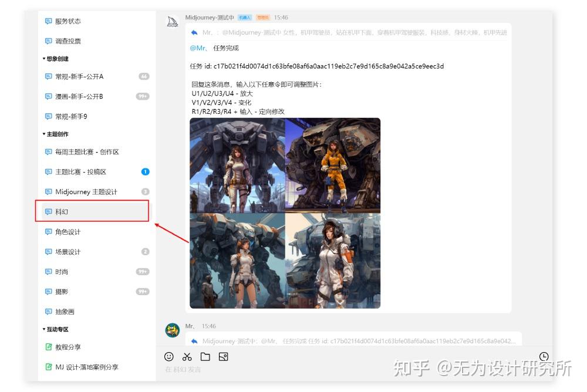587x392 pixels.
Task: Click the U1/U2/U3/U4 - 放大 line
Action: [222, 94]
